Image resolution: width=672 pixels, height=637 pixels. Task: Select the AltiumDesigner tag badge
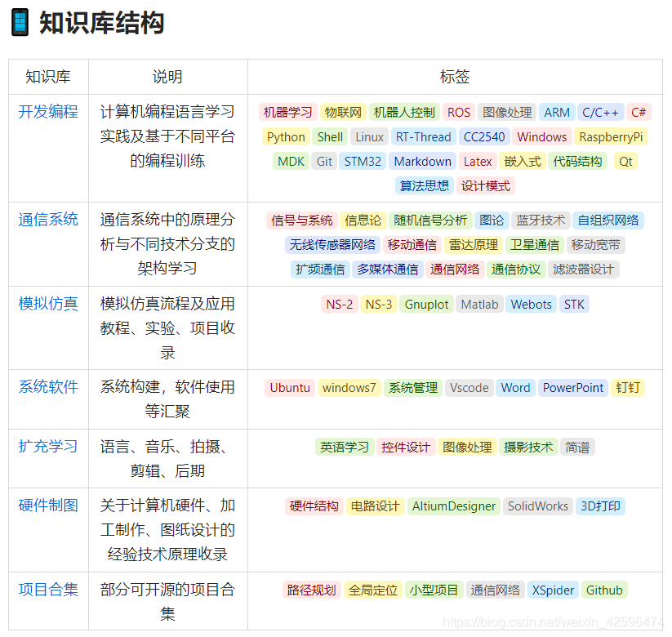[453, 506]
